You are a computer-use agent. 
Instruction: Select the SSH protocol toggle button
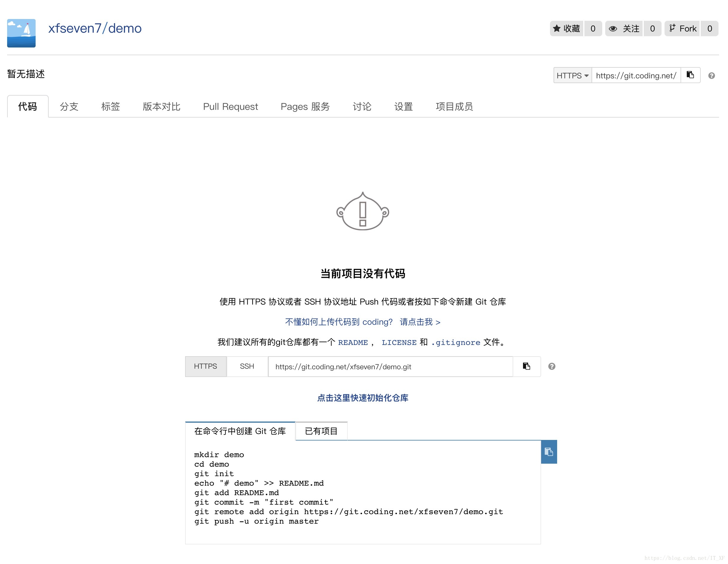pos(247,366)
